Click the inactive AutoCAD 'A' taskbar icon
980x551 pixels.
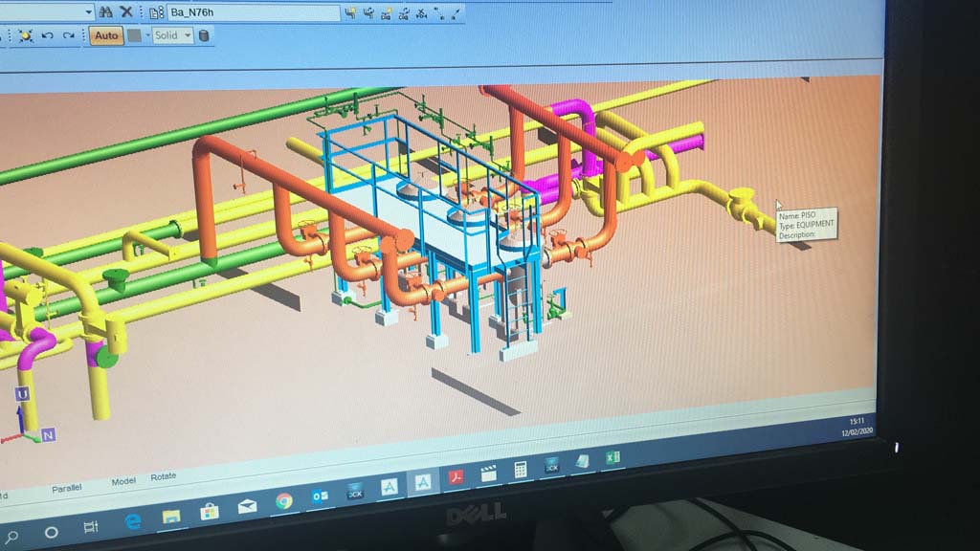(389, 487)
